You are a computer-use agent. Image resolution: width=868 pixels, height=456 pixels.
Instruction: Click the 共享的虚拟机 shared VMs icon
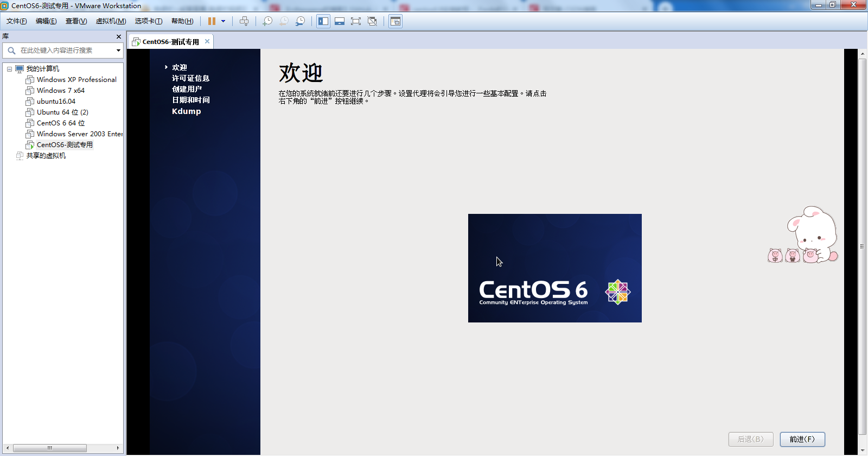20,156
